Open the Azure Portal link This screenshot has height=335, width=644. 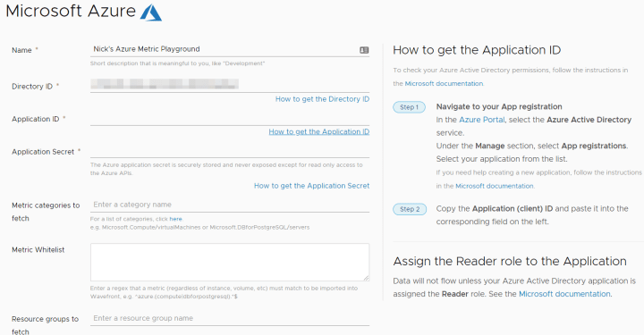pyautogui.click(x=482, y=120)
